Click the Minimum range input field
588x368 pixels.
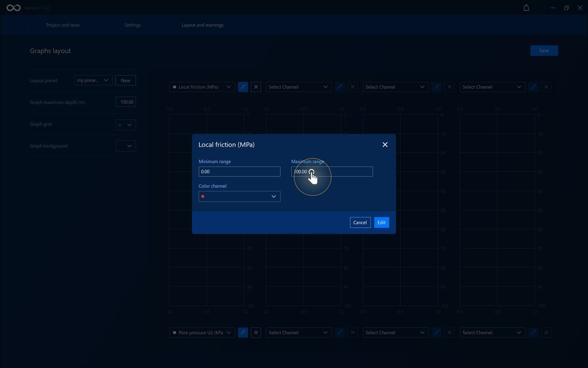(240, 172)
